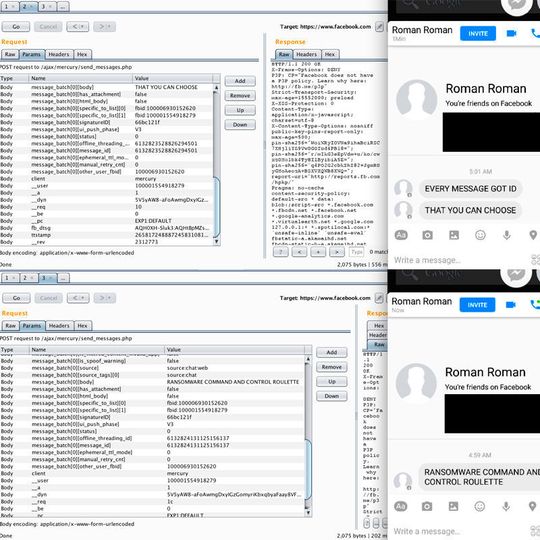Click sender avatar next to THAT YOU CAN CHOOSE
This screenshot has width=540, height=540.
pyautogui.click(x=403, y=210)
